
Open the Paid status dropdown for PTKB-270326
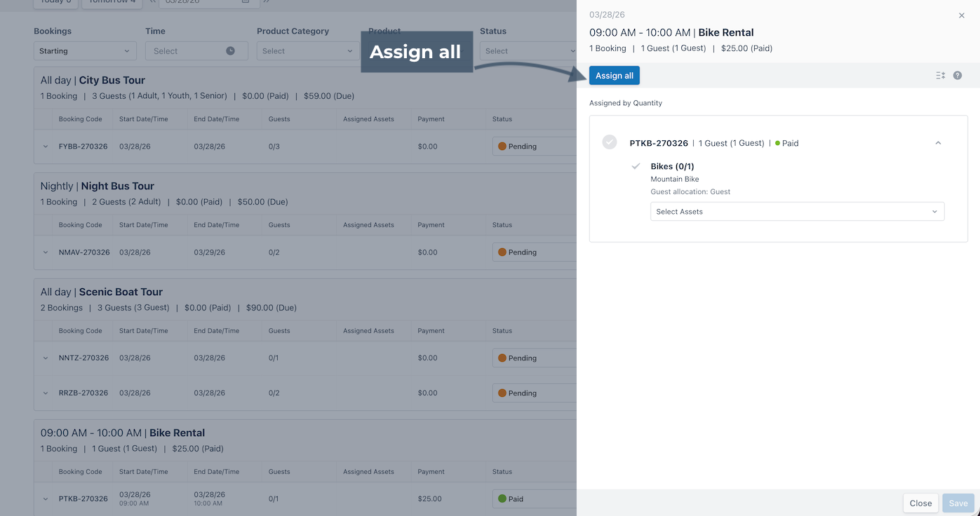click(535, 499)
